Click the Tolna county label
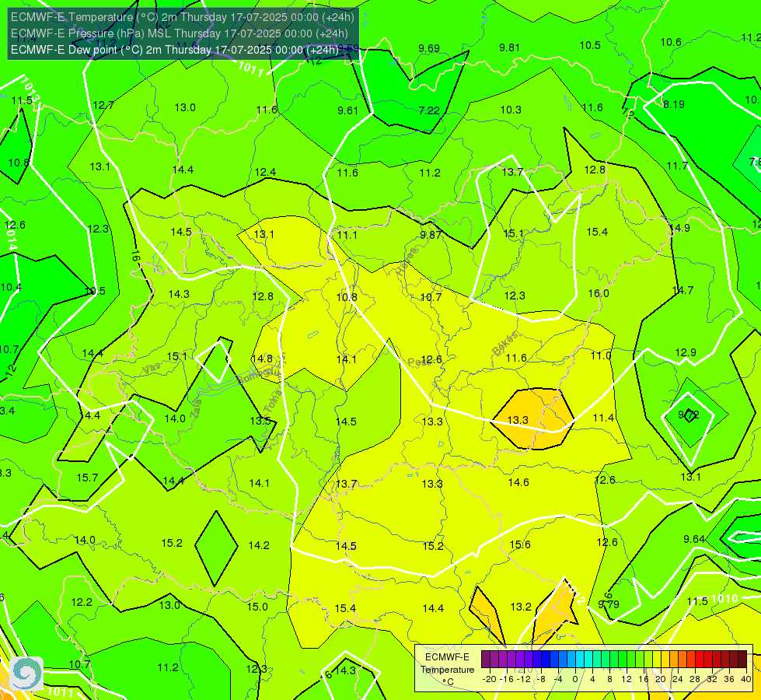Viewport: 761px width, 700px height. tap(273, 401)
